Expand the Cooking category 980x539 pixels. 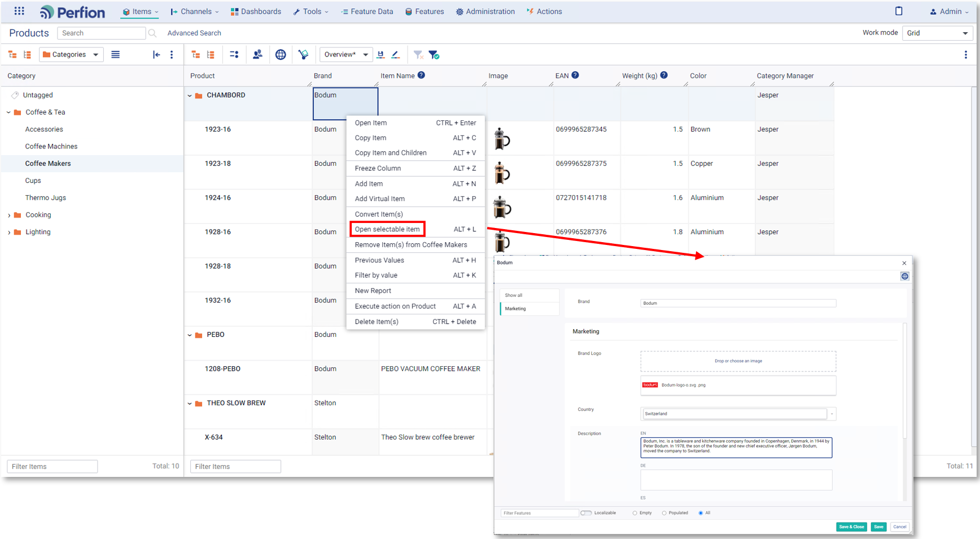point(8,215)
